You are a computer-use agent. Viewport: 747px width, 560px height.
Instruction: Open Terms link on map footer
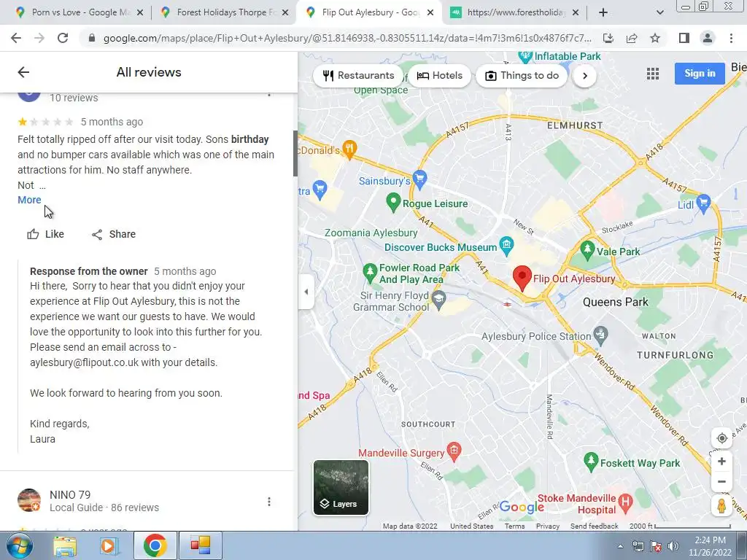point(514,526)
